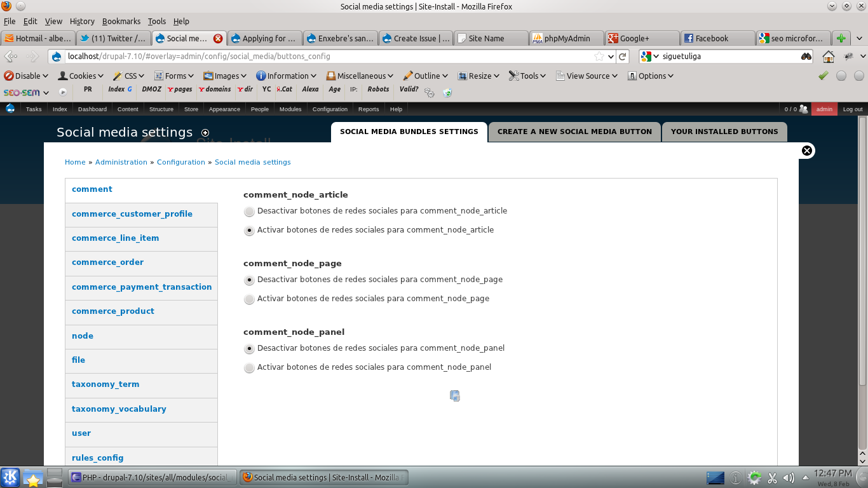Click Log out in the admin toolbar
This screenshot has width=868, height=488.
click(x=853, y=109)
